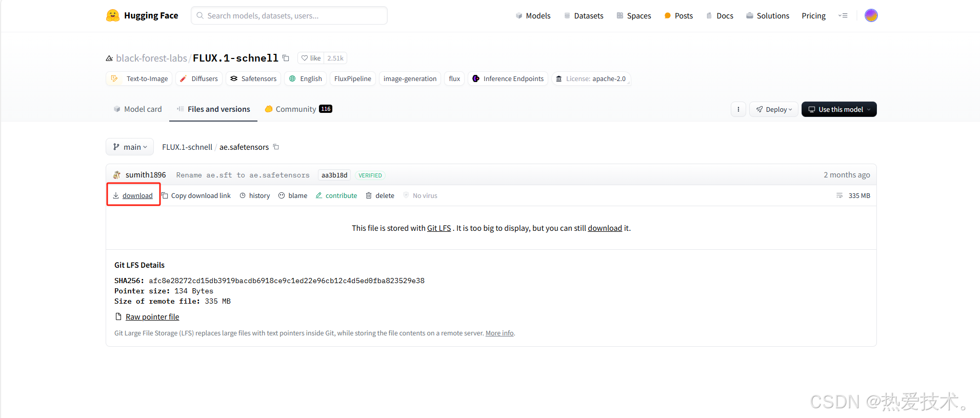Expand the Deploy dropdown

pos(774,109)
